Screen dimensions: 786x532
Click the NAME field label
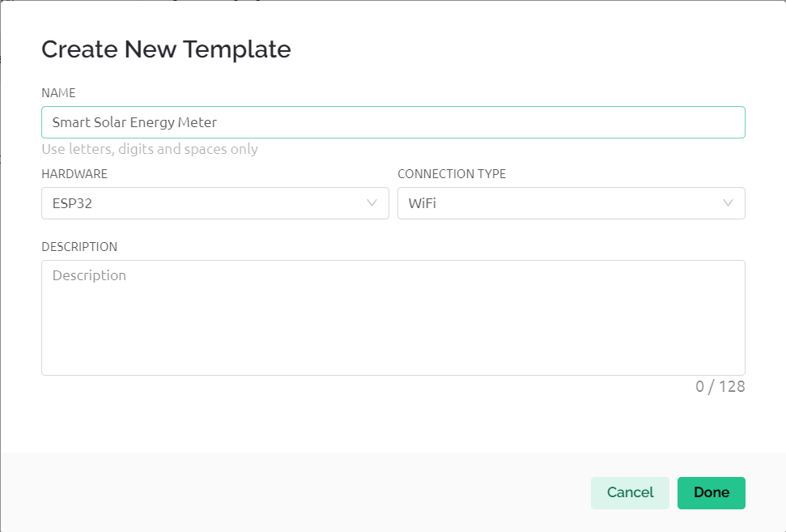[x=58, y=93]
